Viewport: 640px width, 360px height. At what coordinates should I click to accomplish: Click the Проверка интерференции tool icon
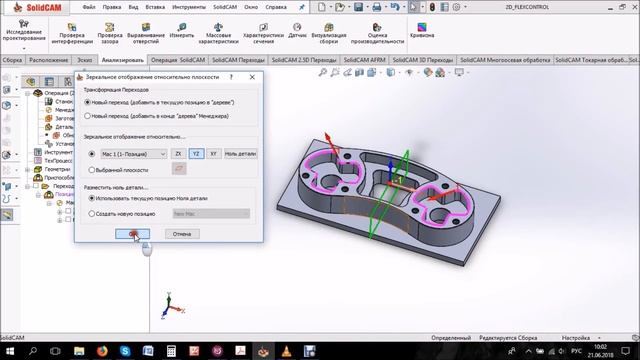(72, 27)
